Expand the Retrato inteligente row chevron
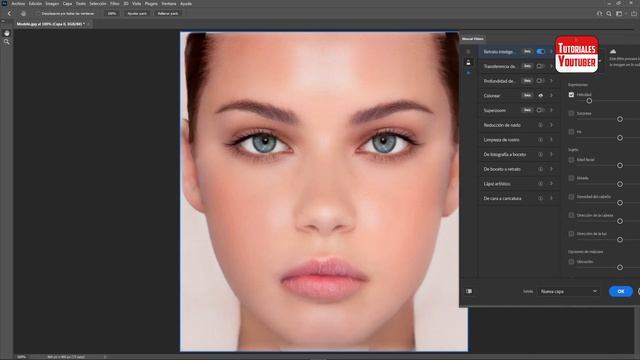The height and width of the screenshot is (360, 640). (551, 51)
